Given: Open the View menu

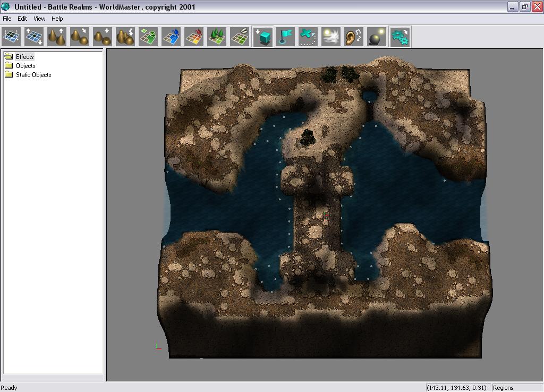Looking at the screenshot, I should tap(40, 19).
